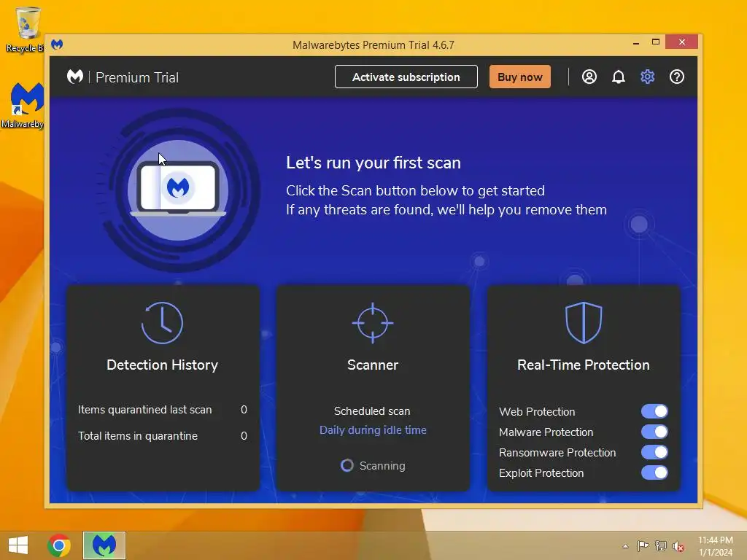
Task: Click the Detection History clock icon
Action: pyautogui.click(x=162, y=322)
